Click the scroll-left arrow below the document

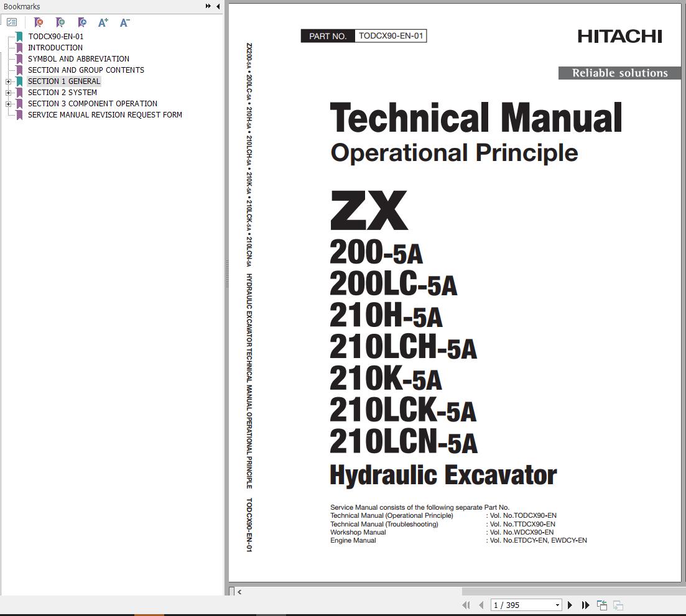pyautogui.click(x=239, y=592)
